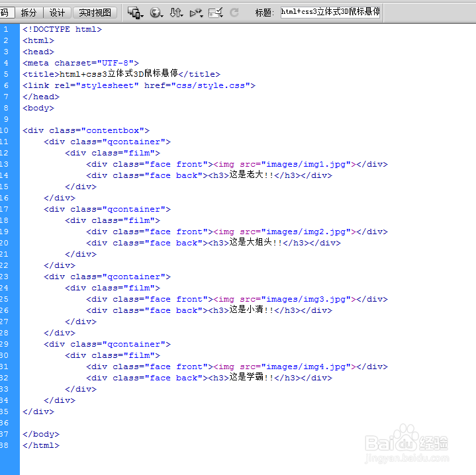Focus the document title (标题) field
Viewport: 476px width, 475px height.
(x=330, y=12)
